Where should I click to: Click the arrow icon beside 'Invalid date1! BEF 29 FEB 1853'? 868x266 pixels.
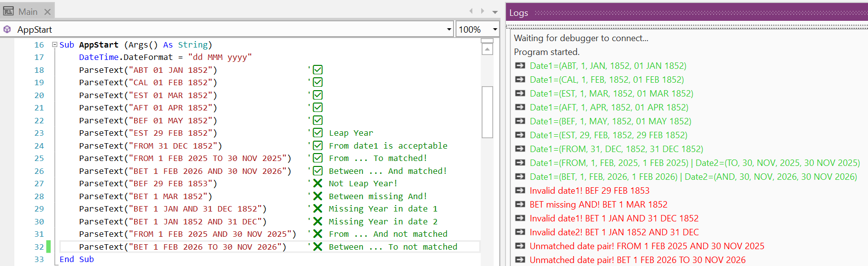(x=520, y=191)
